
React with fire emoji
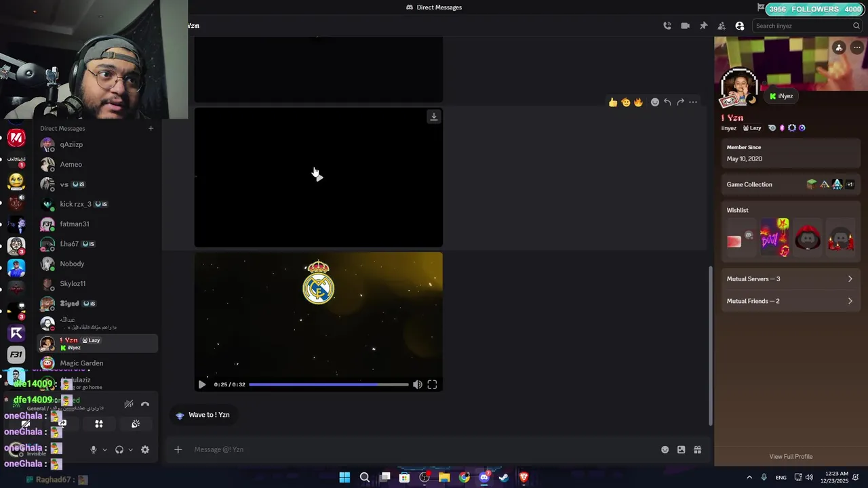pos(638,102)
